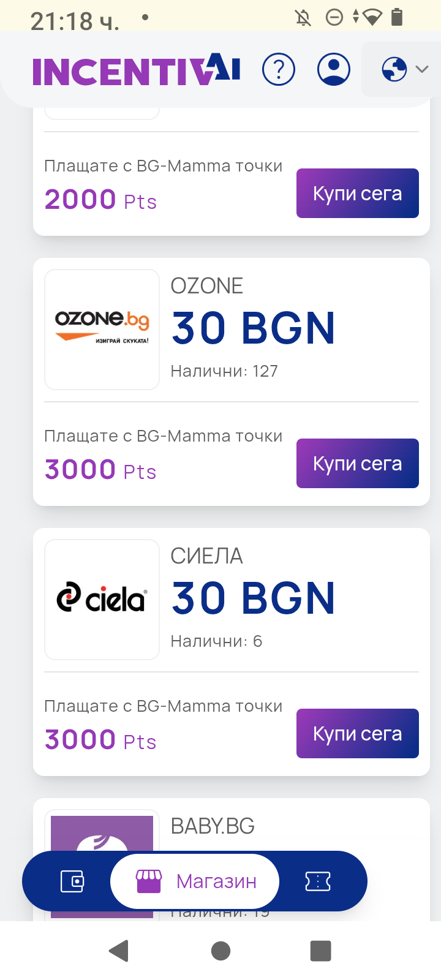Tap the Ciela logo thumbnail

tap(102, 600)
